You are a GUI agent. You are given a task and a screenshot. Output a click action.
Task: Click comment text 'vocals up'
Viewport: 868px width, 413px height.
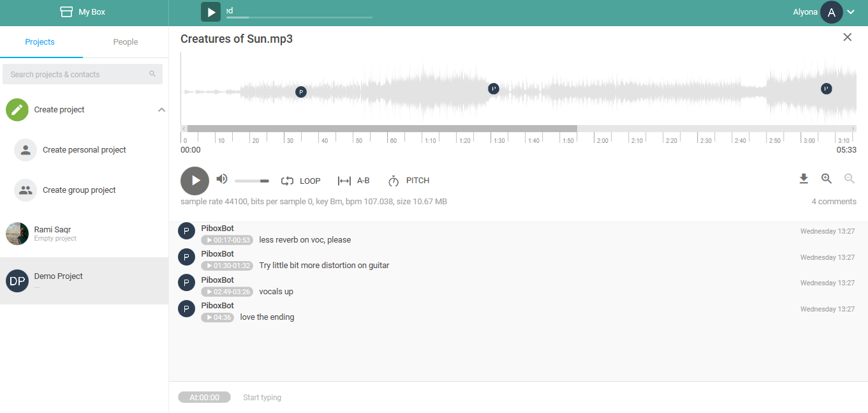pyautogui.click(x=276, y=292)
